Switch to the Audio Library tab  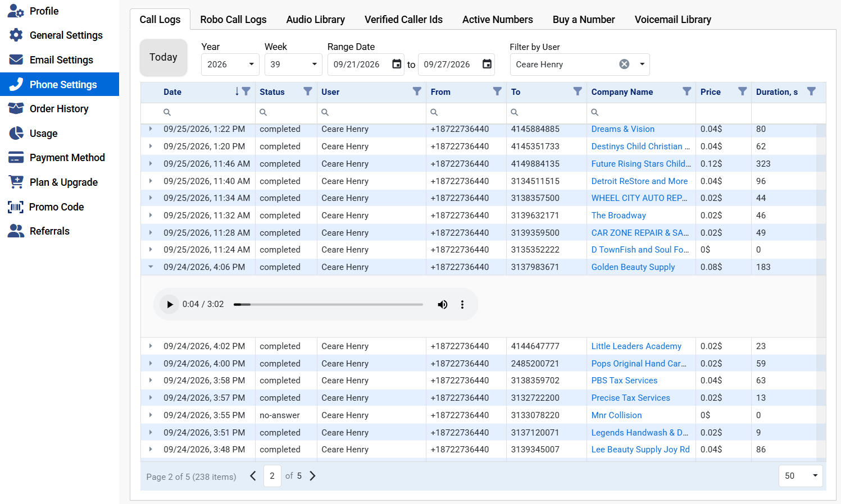coord(316,20)
